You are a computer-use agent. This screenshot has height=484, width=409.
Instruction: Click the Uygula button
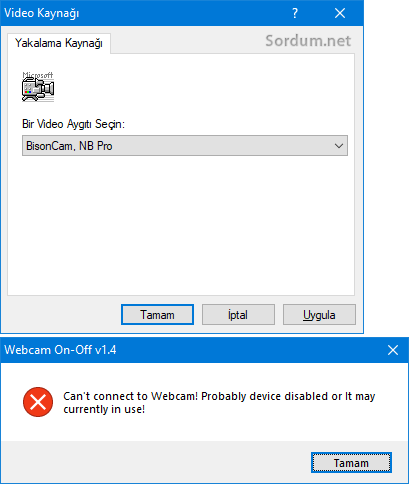click(x=319, y=315)
